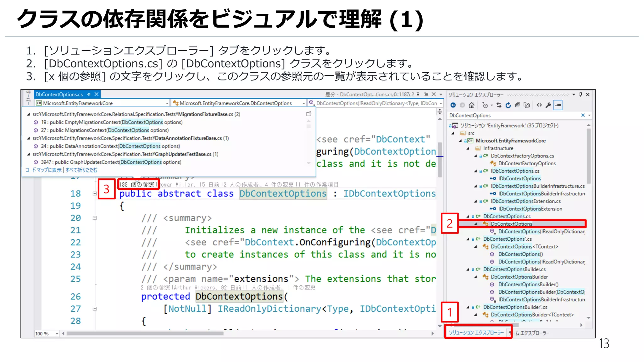Click the Arthur Vickers CodeLens author text

[x=194, y=288]
